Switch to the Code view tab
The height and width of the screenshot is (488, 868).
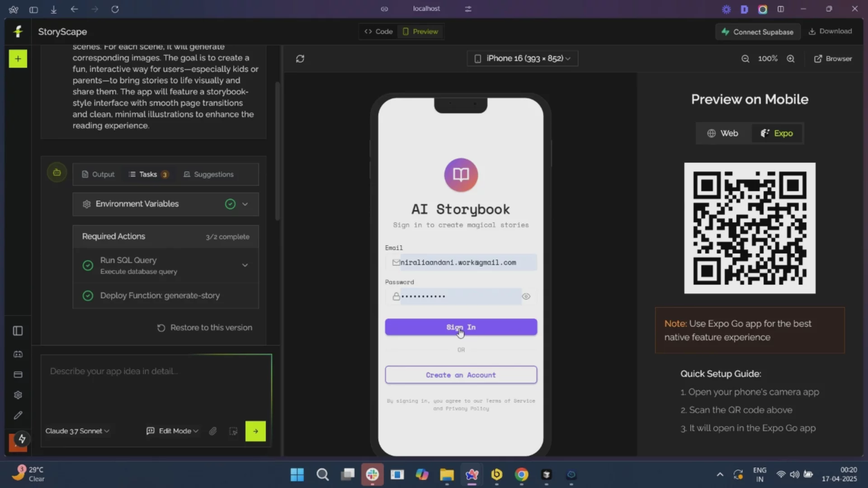[378, 31]
